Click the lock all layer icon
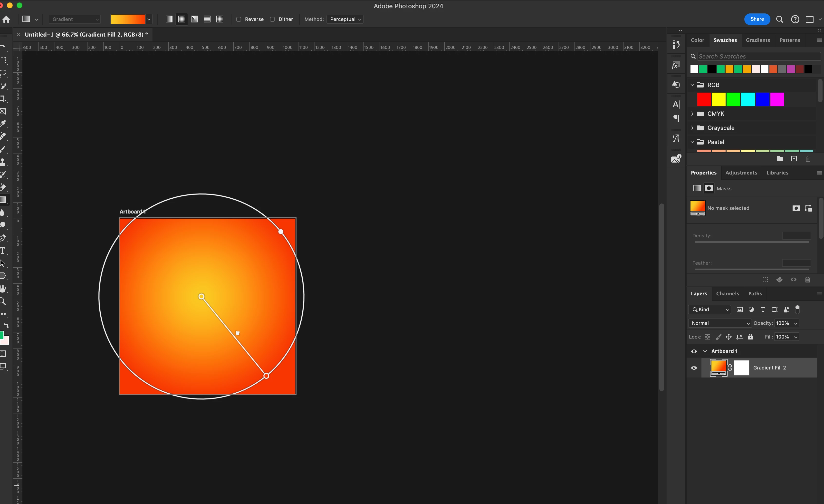This screenshot has height=504, width=824. pos(750,337)
